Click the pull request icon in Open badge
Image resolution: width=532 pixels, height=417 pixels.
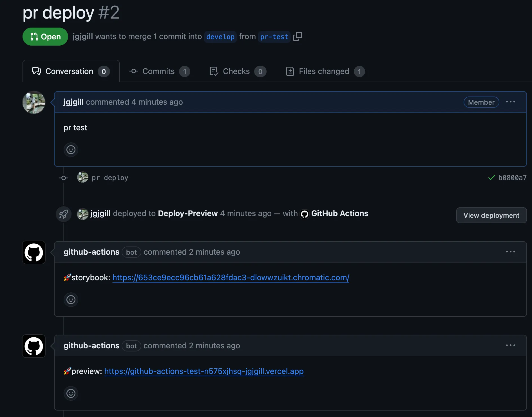click(34, 37)
